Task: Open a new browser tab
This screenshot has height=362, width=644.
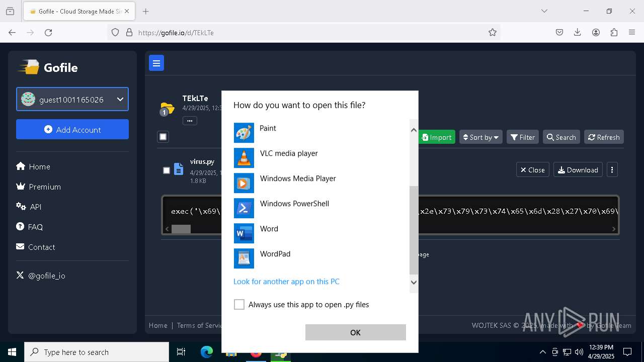Action: point(146,11)
